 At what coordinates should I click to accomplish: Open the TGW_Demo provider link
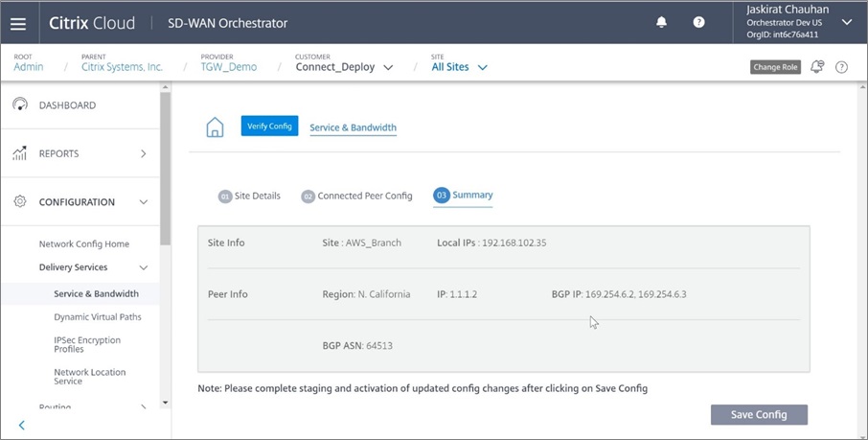pos(229,67)
